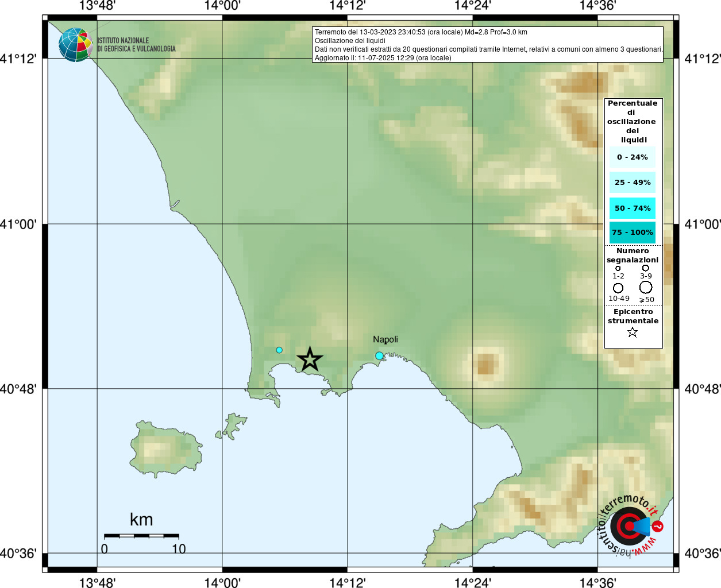The width and height of the screenshot is (721, 588).
Task: Click the ≥50 reports circle in legend
Action: [646, 287]
